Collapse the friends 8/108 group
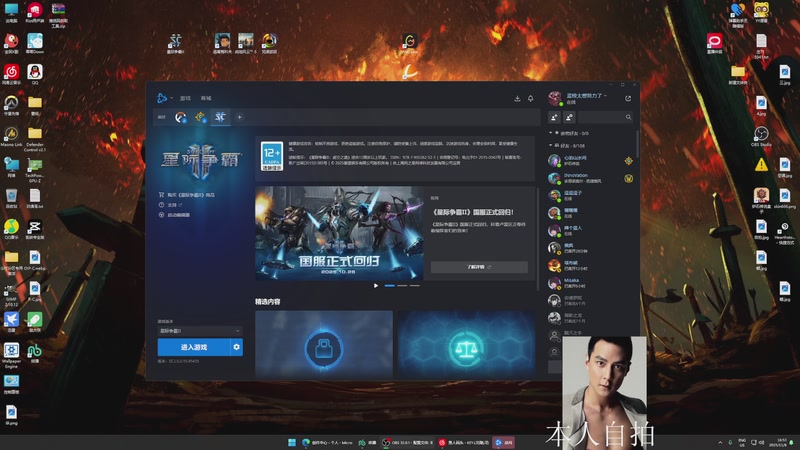This screenshot has height=450, width=800. pos(567,145)
